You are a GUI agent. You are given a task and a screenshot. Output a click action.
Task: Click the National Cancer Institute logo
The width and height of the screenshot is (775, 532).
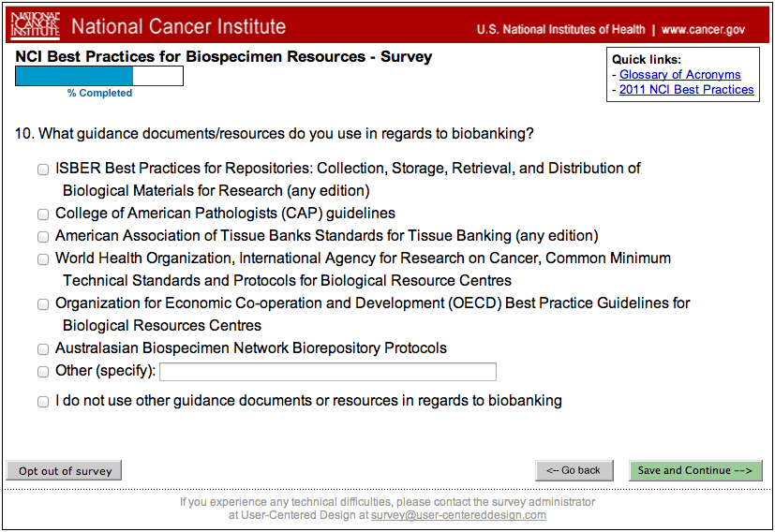[35, 26]
